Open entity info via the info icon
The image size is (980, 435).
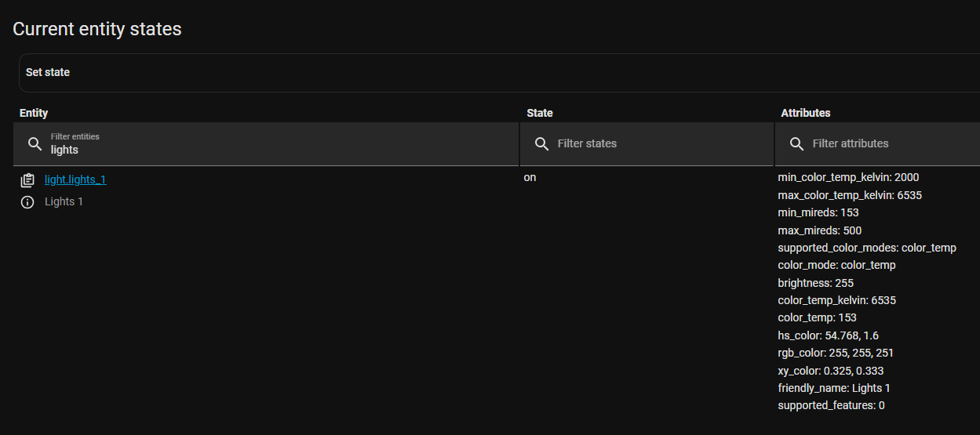point(27,202)
